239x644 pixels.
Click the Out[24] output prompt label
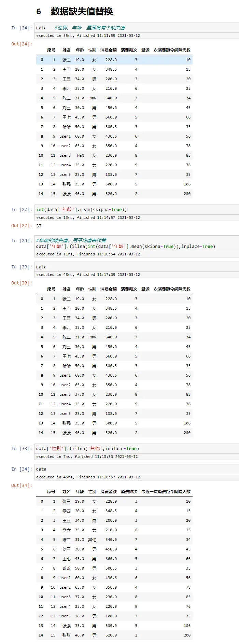(22, 44)
